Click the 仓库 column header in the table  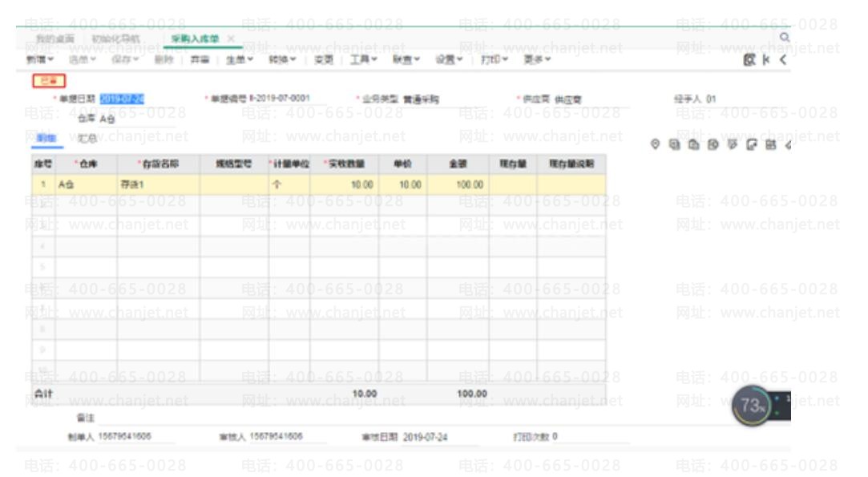point(86,164)
